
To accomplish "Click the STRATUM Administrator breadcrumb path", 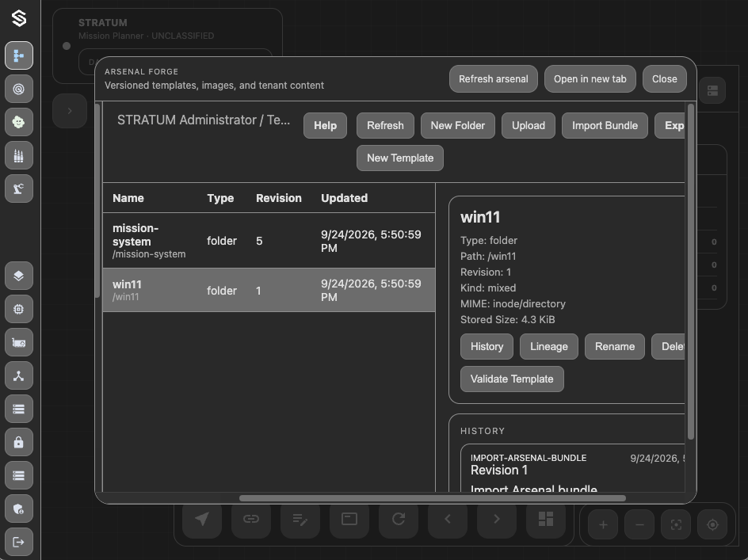I will 203,120.
